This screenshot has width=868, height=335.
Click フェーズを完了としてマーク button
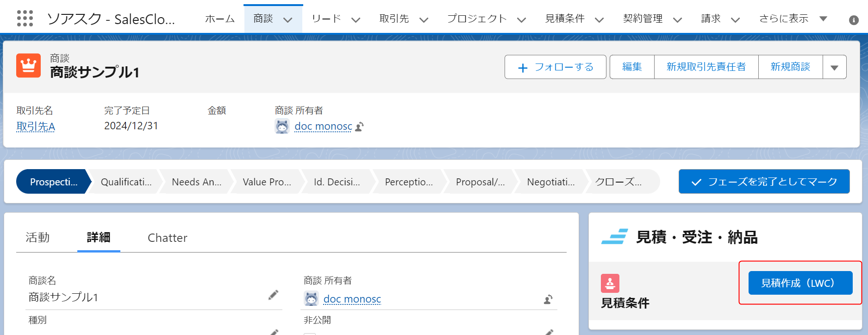pyautogui.click(x=764, y=182)
